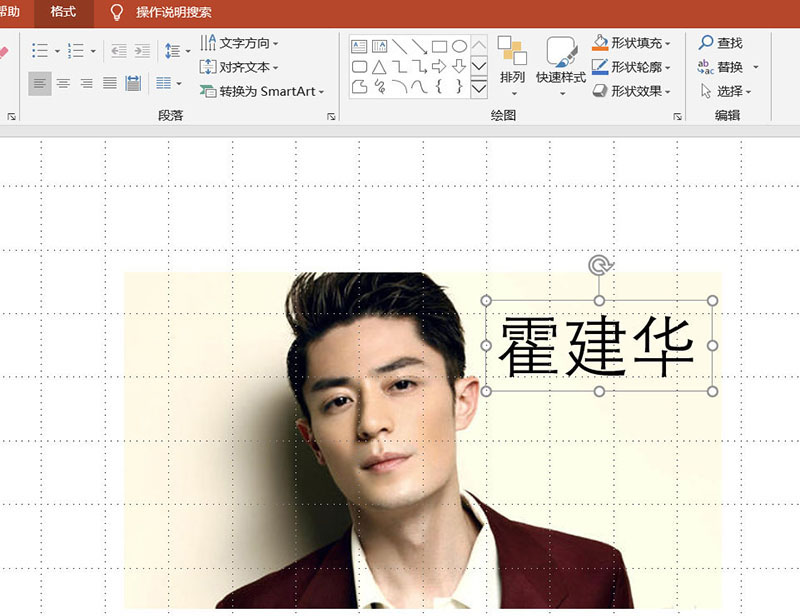Click 替换 replace button
Image resolution: width=800 pixels, height=616 pixels.
coord(720,67)
